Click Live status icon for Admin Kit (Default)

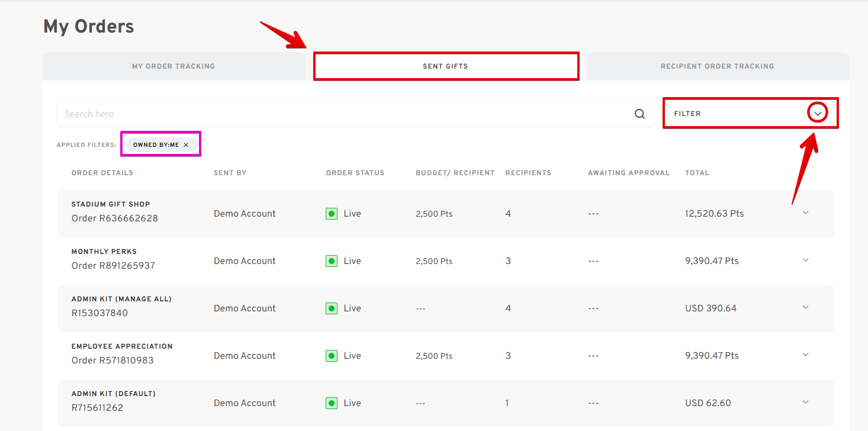(x=332, y=403)
